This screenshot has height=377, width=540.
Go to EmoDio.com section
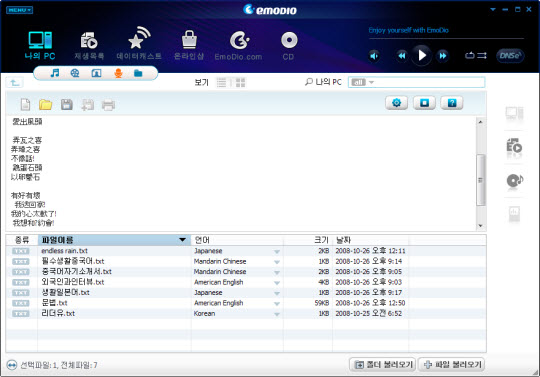point(238,46)
